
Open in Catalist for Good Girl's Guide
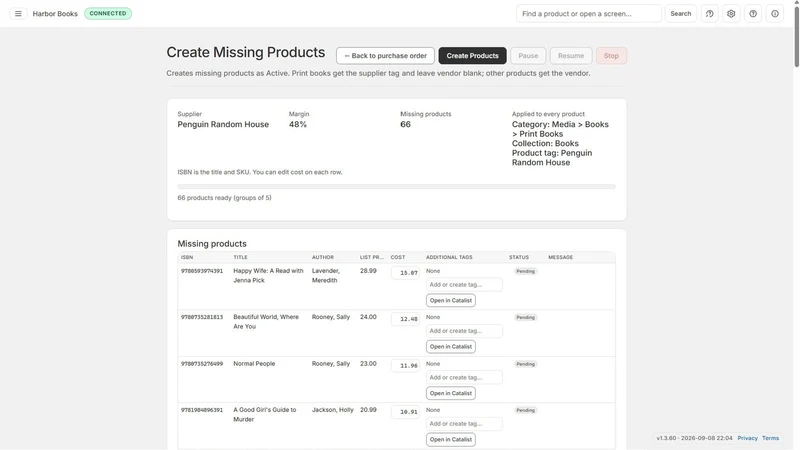[x=451, y=439]
